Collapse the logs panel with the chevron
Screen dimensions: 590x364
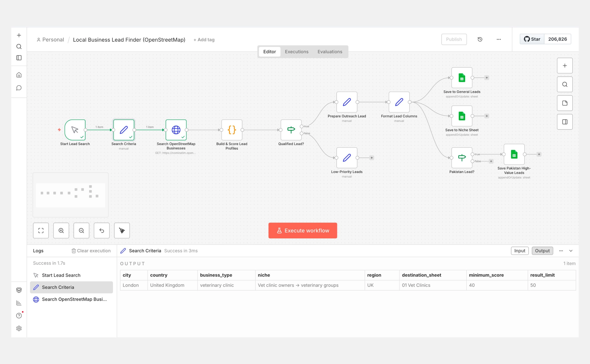coord(571,251)
